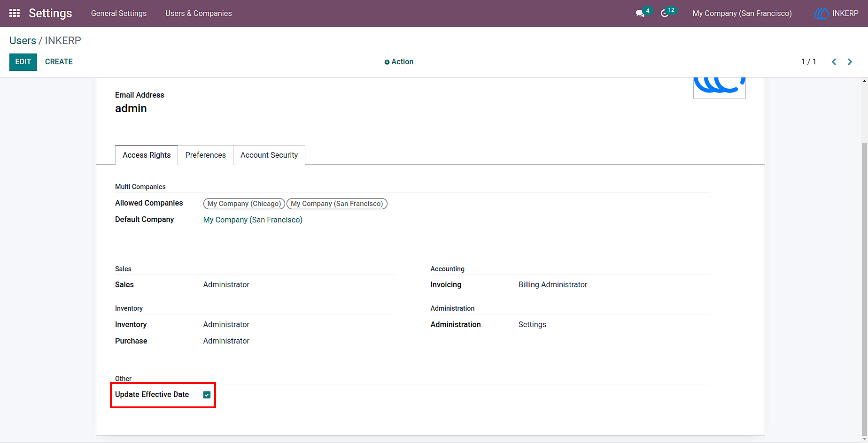868x443 pixels.
Task: Switch to the Account Security tab
Action: pyautogui.click(x=269, y=155)
